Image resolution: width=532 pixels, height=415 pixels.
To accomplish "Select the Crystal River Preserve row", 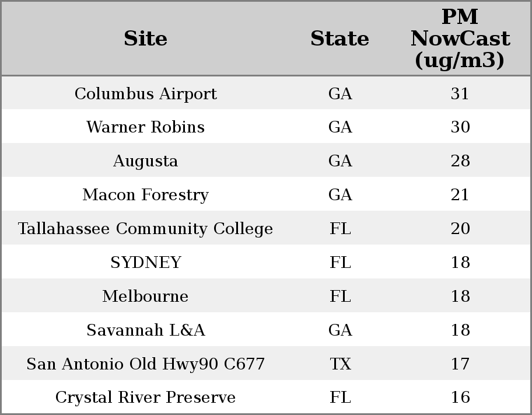I will pos(145,397).
